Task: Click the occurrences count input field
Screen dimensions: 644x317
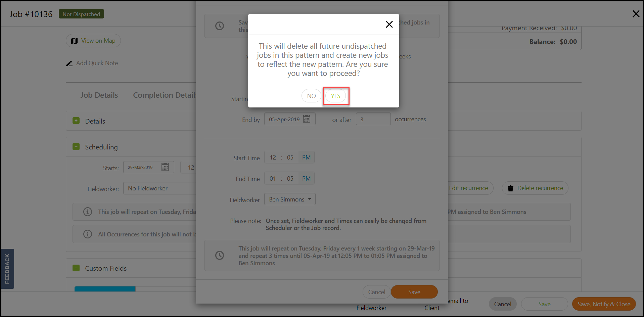Action: point(373,119)
